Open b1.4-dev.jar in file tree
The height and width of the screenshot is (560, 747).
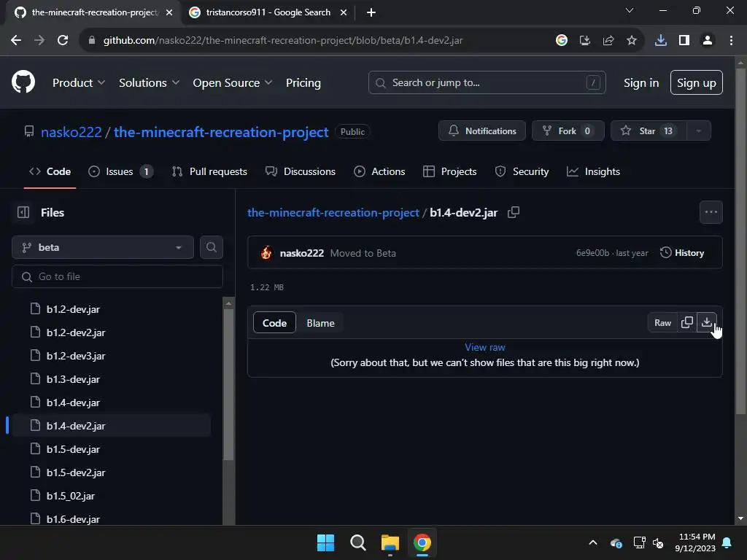tap(112, 402)
